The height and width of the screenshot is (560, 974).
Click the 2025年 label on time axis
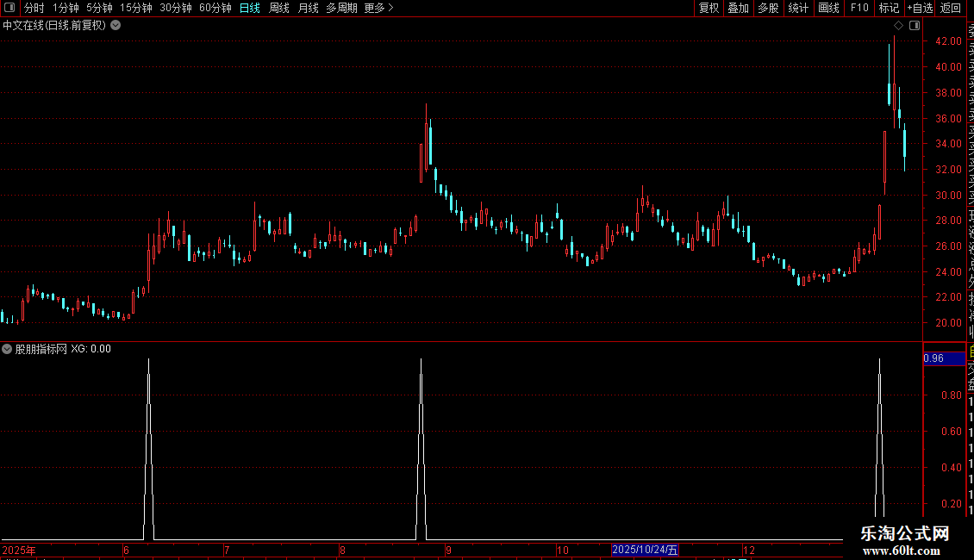19,550
